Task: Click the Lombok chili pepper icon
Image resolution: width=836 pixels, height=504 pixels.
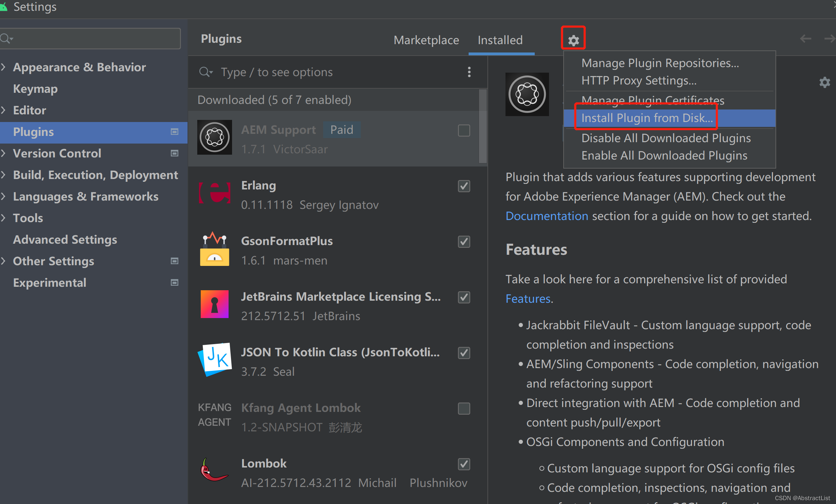Action: point(214,470)
